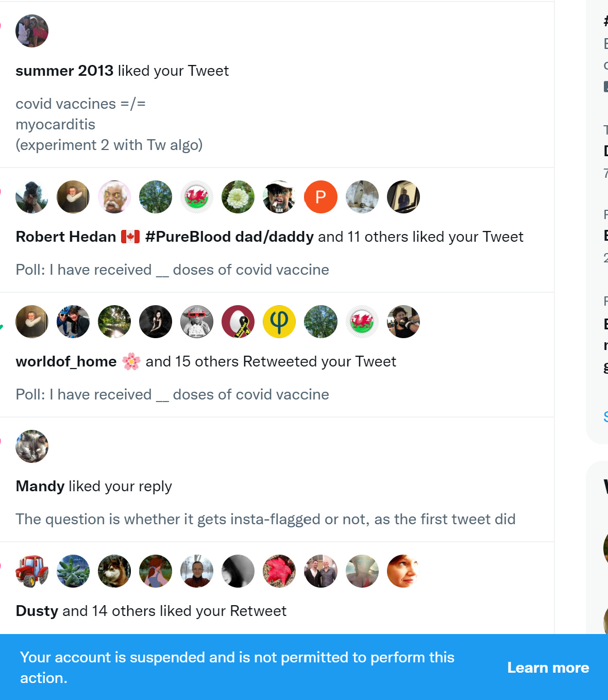
Task: Click the Learn more link
Action: [548, 668]
